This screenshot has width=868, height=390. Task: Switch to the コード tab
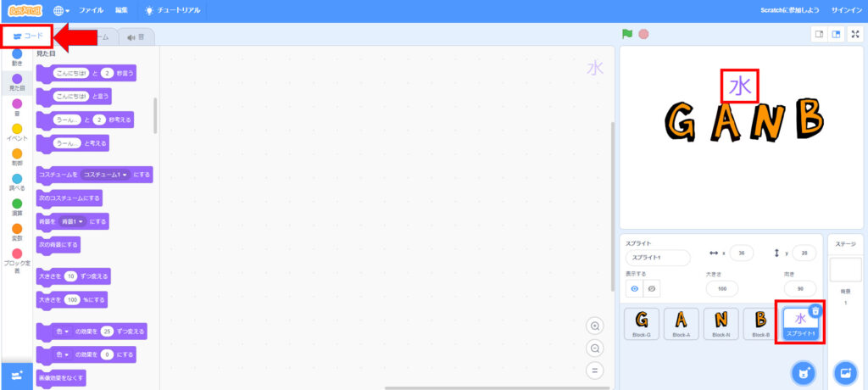[27, 36]
